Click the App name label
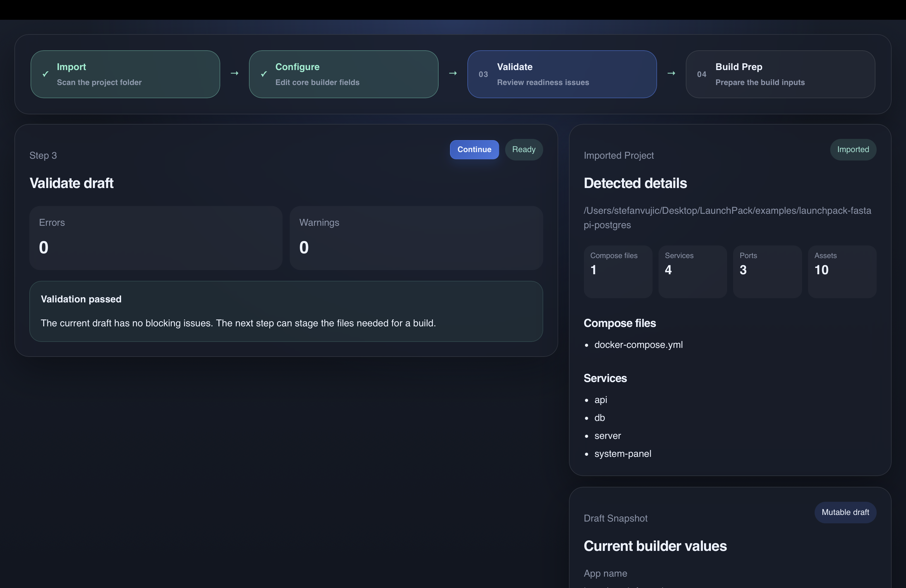906x588 pixels. click(605, 574)
